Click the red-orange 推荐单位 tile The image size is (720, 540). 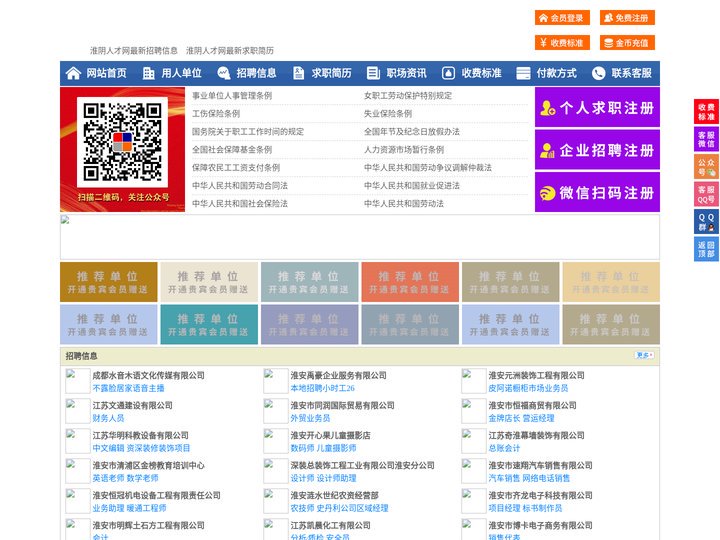410,282
